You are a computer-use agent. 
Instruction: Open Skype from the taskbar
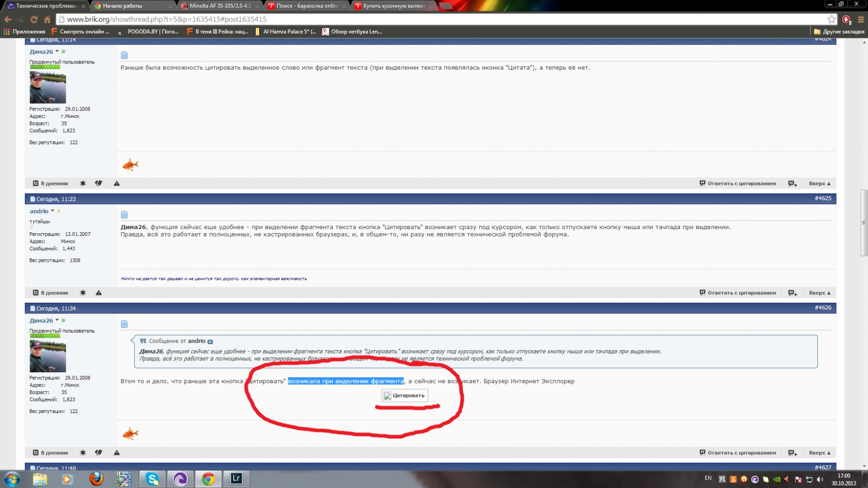coord(152,479)
